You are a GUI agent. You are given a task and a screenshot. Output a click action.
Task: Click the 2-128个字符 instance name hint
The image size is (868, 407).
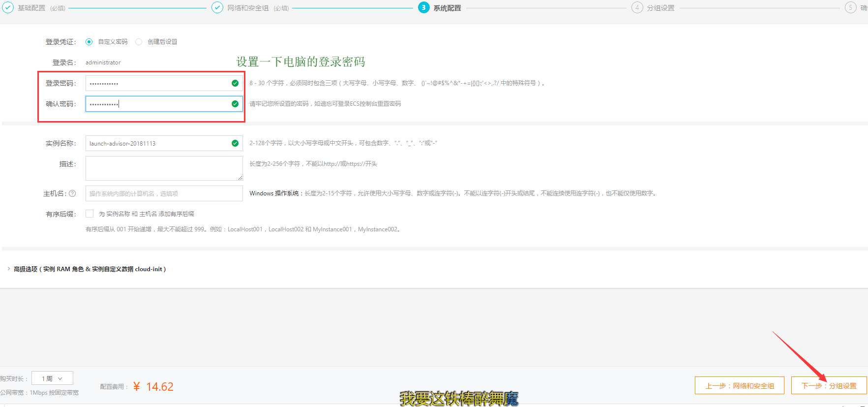[x=343, y=143]
